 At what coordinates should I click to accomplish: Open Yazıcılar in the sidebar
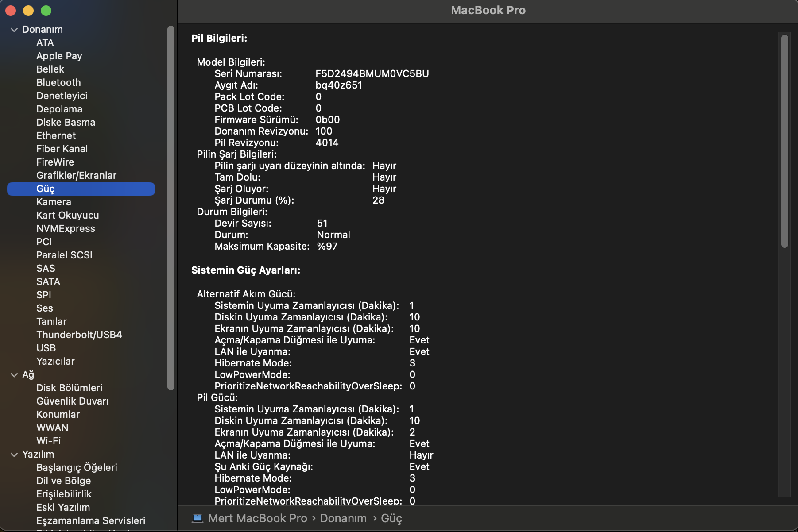(x=55, y=361)
